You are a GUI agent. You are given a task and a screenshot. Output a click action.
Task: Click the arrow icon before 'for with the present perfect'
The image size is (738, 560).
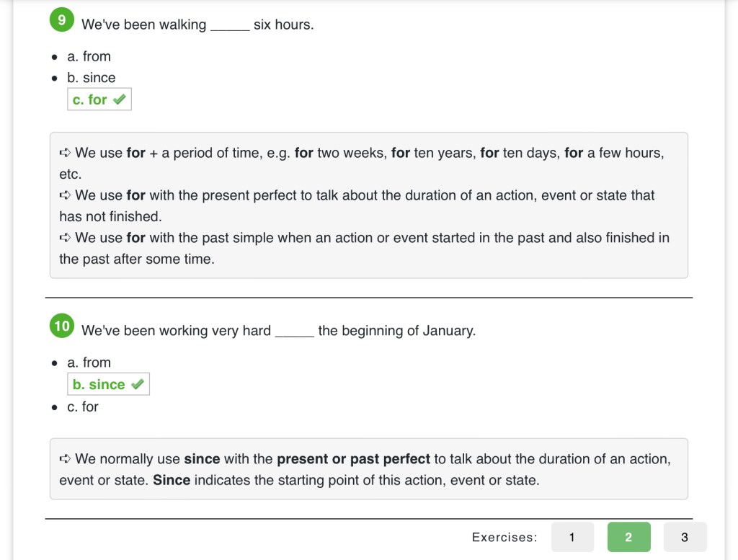tap(65, 195)
